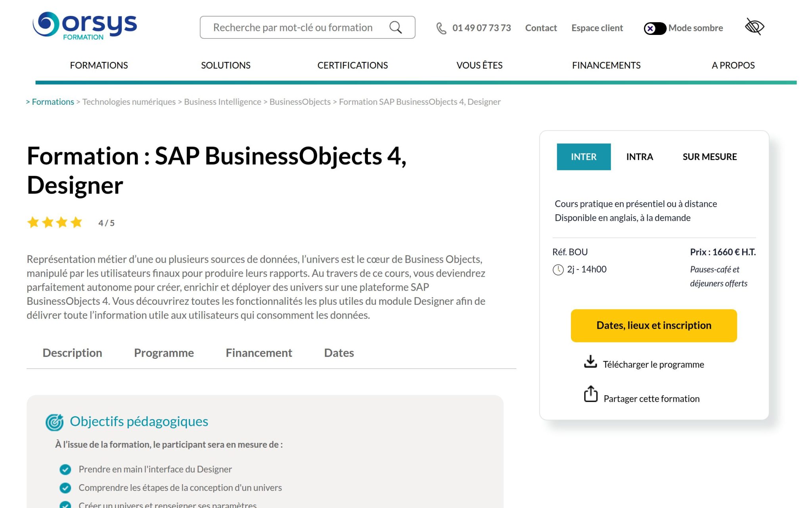The image size is (812, 508).
Task: Toggle the Mode sombre switch
Action: 655,28
